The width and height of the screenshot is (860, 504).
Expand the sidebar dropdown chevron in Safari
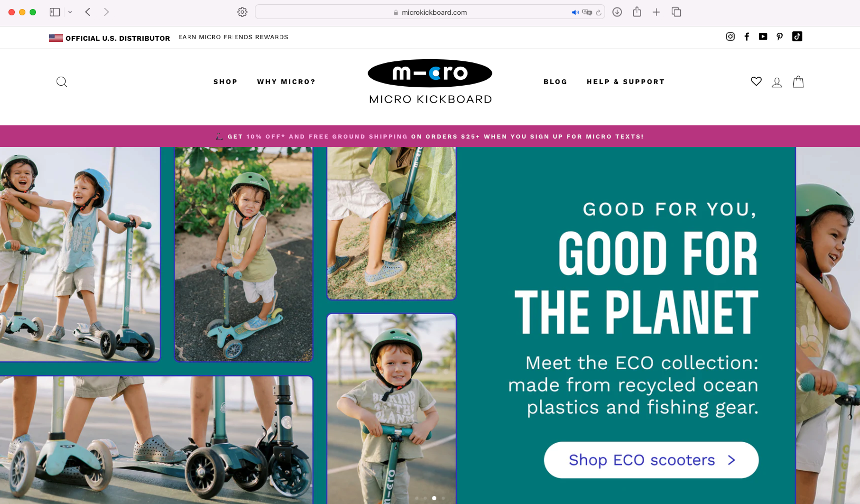70,12
